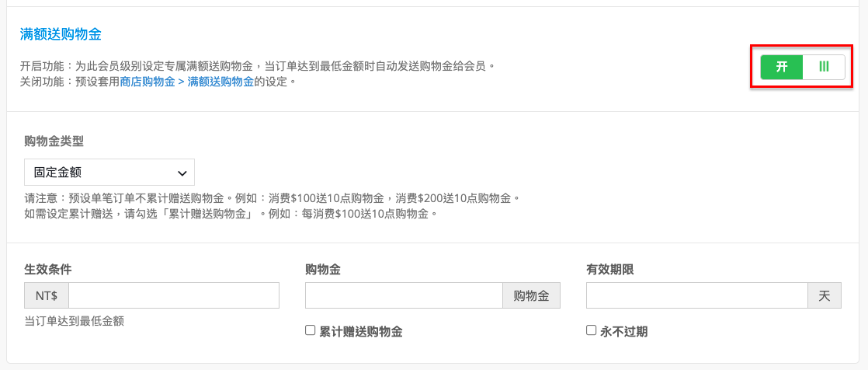
Task: Click the 有效期限 days input field
Action: click(697, 295)
